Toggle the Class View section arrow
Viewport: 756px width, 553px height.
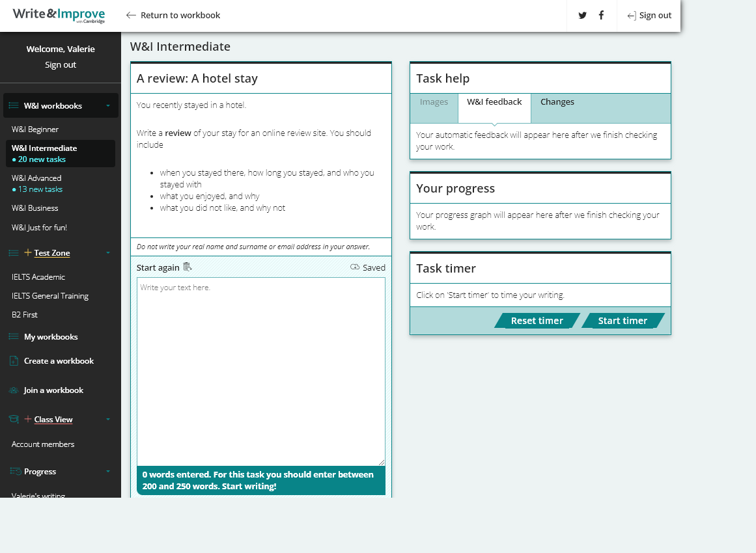(108, 420)
